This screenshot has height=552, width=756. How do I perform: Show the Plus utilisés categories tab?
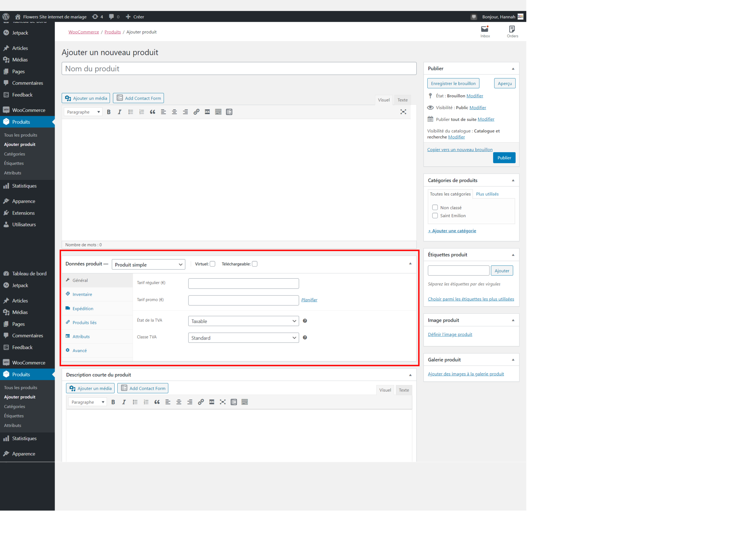pos(487,194)
